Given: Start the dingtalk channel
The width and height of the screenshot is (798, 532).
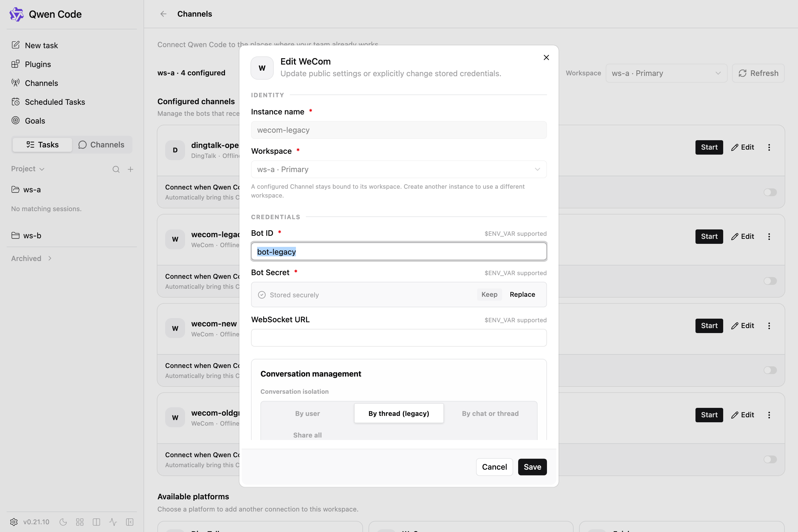Looking at the screenshot, I should [x=709, y=147].
